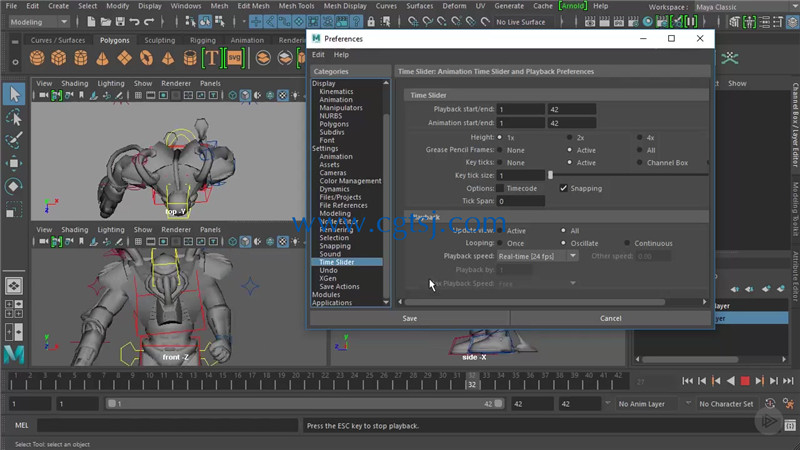
Task: Play backwards button
Action: click(731, 381)
